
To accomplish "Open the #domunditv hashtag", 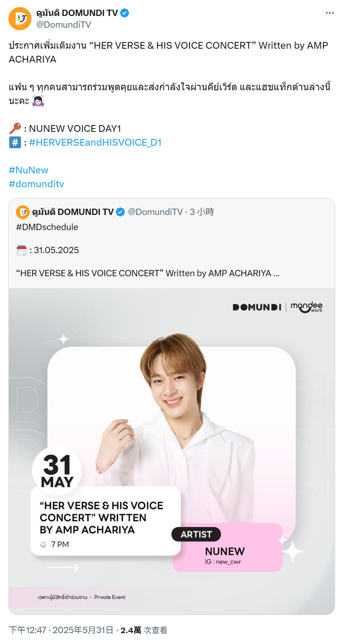I will (x=36, y=184).
